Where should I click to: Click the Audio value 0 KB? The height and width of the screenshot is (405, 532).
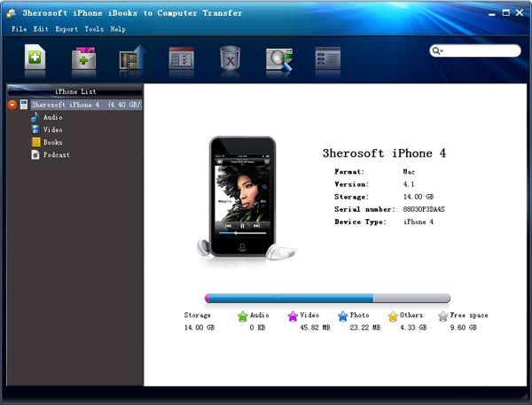coord(257,327)
